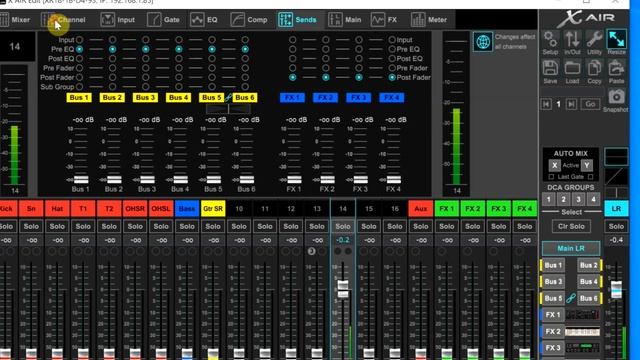Click the Load folder icon
This screenshot has height=360, width=640.
click(572, 68)
